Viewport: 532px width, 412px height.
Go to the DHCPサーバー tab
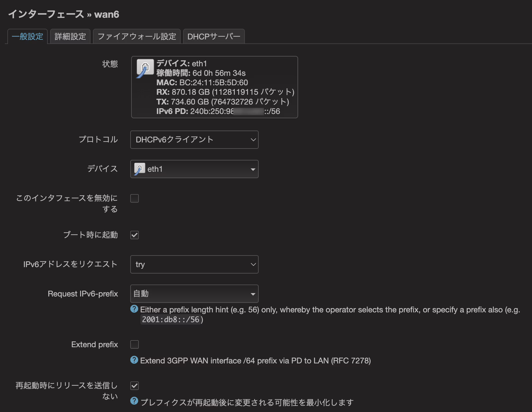point(214,37)
